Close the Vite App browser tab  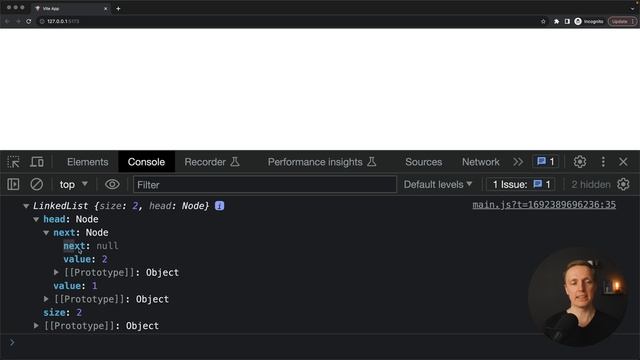point(105,8)
